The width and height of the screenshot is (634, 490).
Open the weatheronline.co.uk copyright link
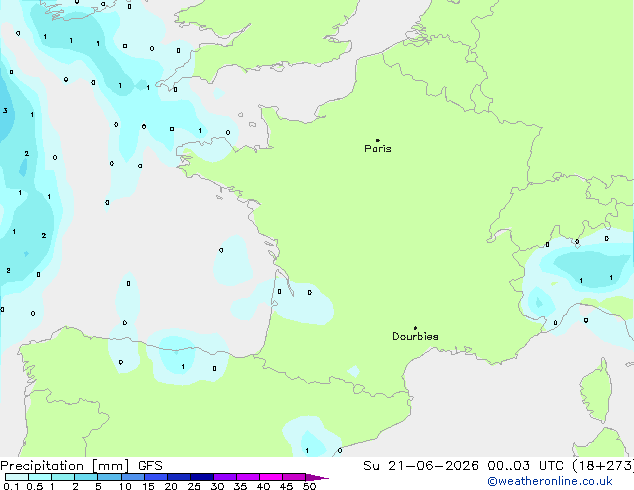click(550, 482)
